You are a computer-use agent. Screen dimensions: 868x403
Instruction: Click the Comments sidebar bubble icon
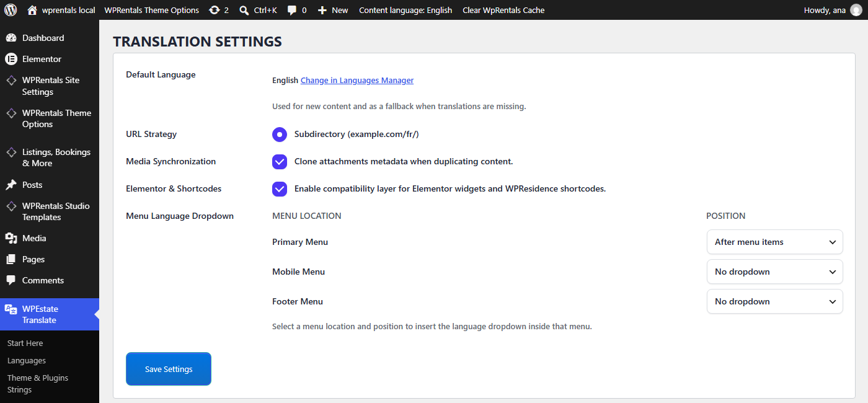(x=11, y=280)
